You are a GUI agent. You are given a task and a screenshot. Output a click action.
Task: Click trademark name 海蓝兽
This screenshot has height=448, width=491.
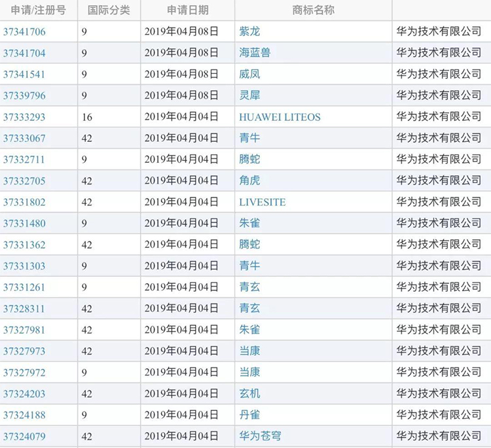(x=255, y=52)
